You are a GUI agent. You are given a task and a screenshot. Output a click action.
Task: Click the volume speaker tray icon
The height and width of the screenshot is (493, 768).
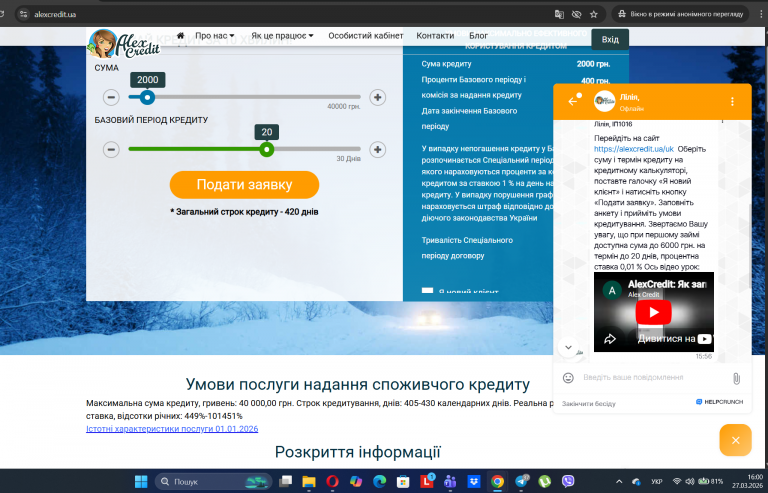tap(690, 482)
